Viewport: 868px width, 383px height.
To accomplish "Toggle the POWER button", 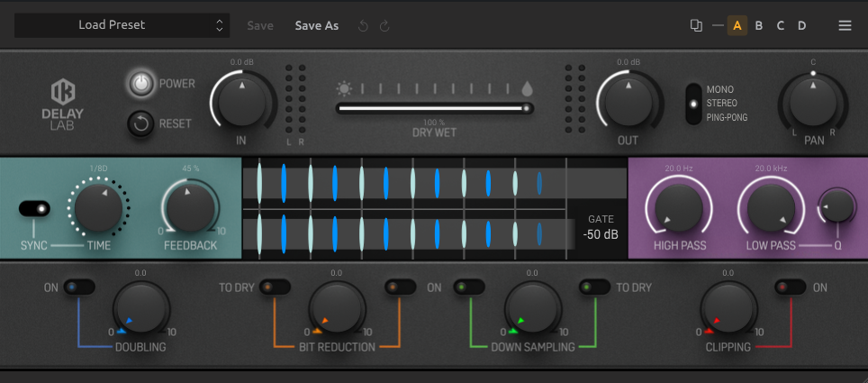I will (x=141, y=84).
